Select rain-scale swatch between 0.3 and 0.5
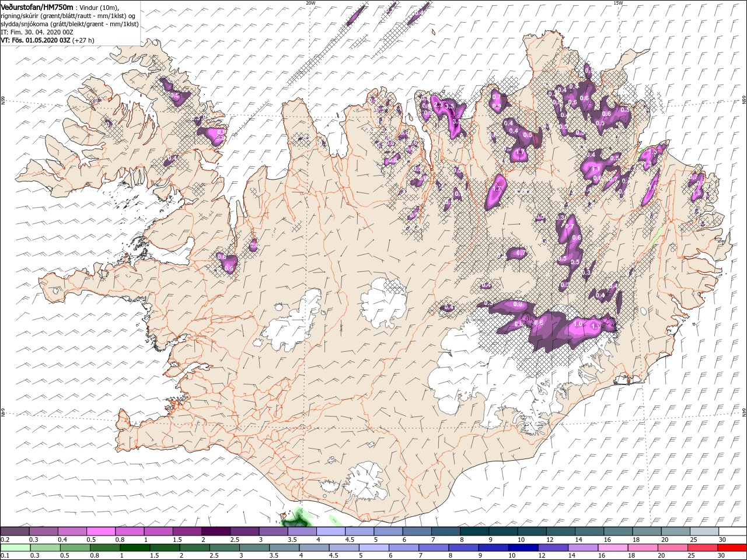 tap(44, 548)
